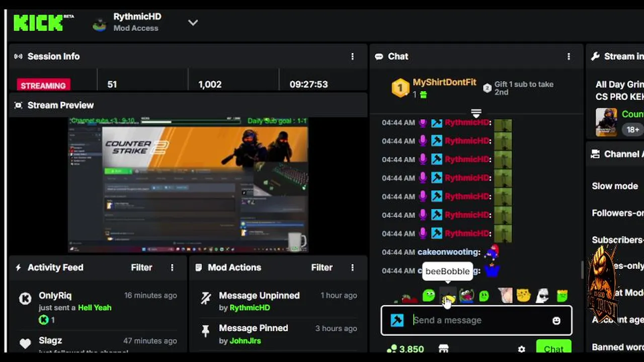This screenshot has height=362, width=644.
Task: Click '47 minutes ago' timestamp
Action: [x=150, y=341]
